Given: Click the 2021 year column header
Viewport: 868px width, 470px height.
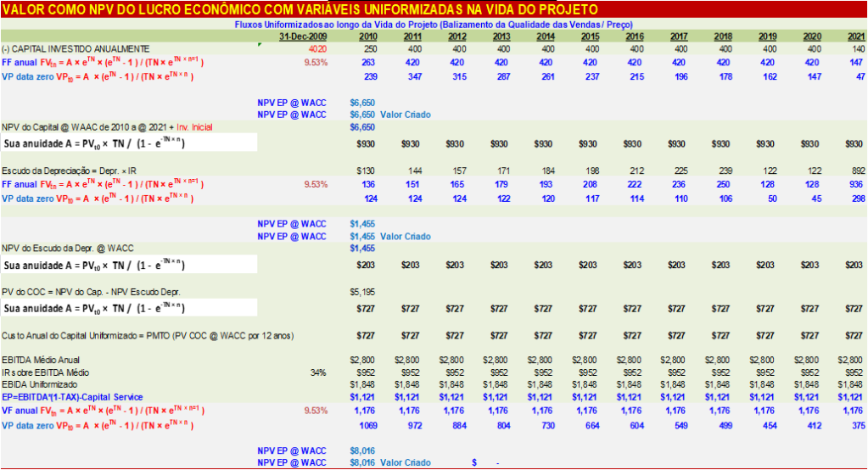Looking at the screenshot, I should [855, 36].
